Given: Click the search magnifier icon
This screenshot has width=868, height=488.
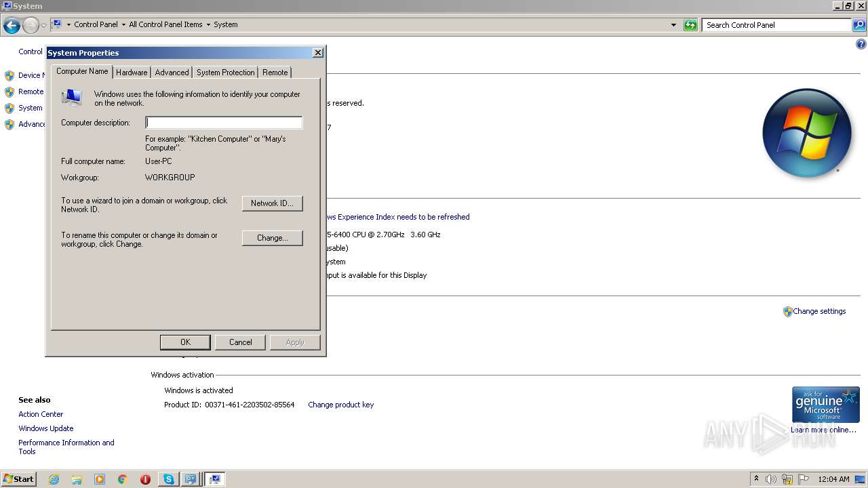Looking at the screenshot, I should coord(859,25).
